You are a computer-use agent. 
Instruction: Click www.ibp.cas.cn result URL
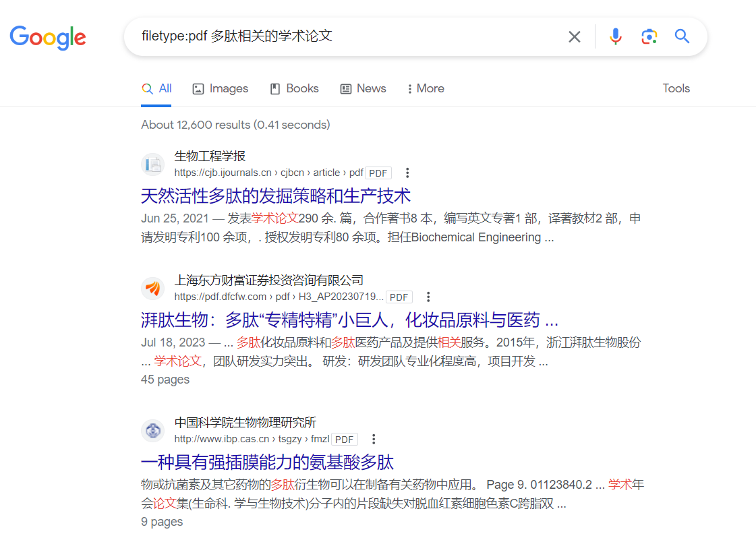click(252, 439)
